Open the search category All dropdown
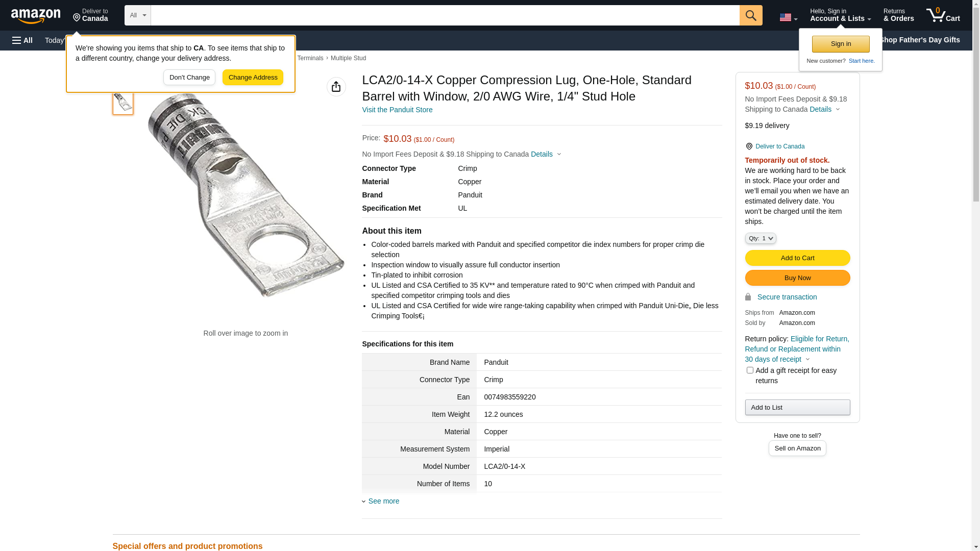 (x=137, y=15)
